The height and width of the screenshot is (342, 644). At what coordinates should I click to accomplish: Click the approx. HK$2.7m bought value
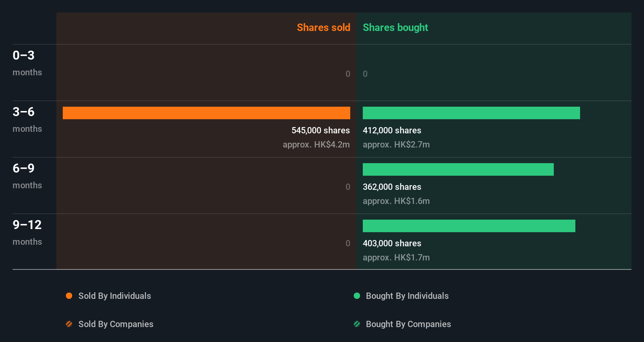point(396,144)
